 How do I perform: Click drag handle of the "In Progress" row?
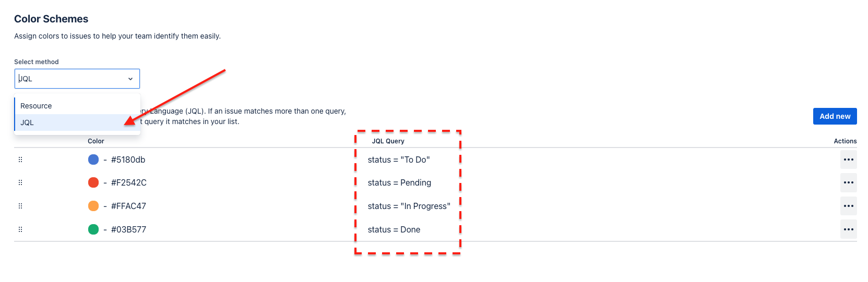[x=20, y=206]
